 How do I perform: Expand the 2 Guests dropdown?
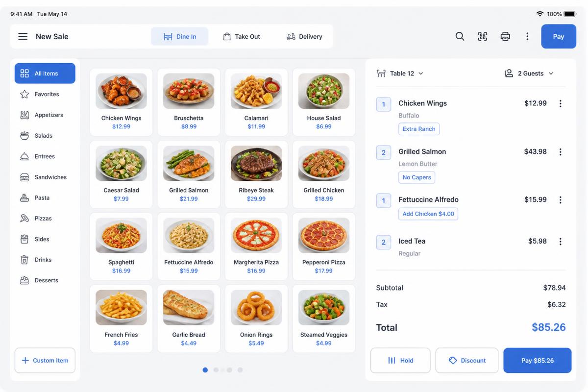pos(529,73)
